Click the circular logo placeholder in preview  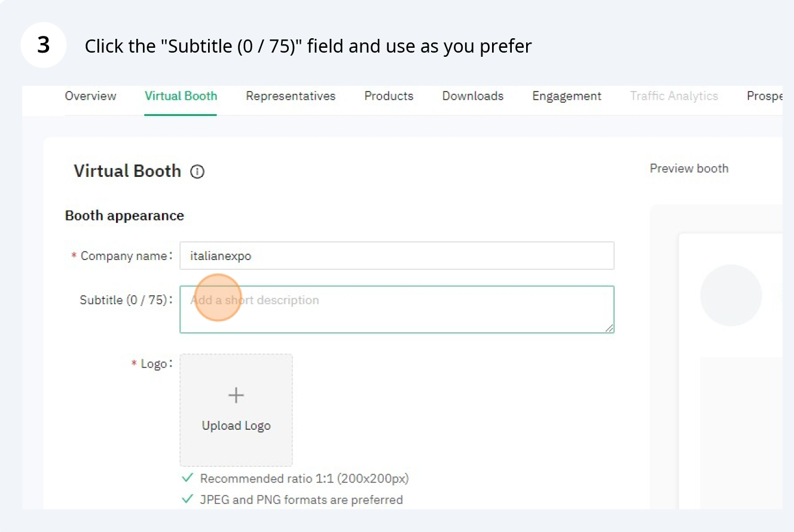pyautogui.click(x=731, y=295)
